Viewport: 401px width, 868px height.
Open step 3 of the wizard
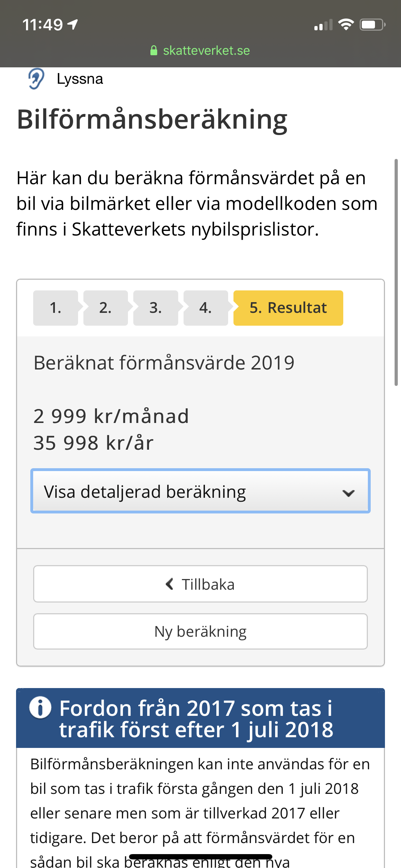pyautogui.click(x=155, y=308)
